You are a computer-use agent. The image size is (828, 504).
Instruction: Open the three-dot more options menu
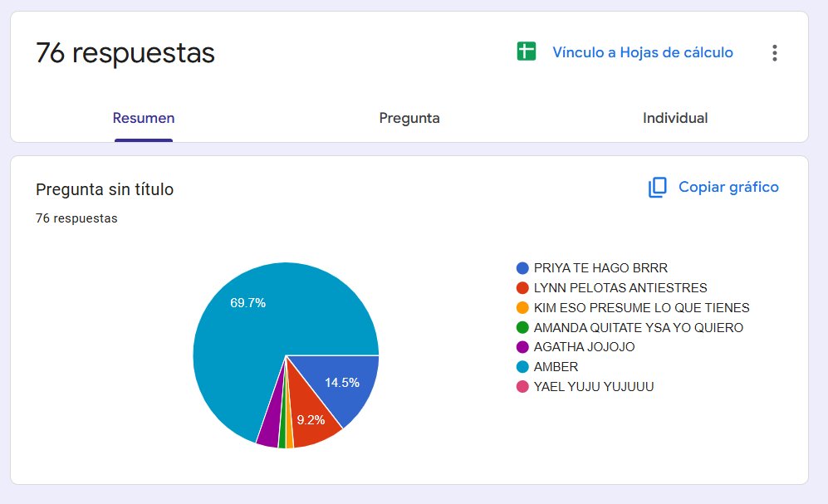[774, 53]
